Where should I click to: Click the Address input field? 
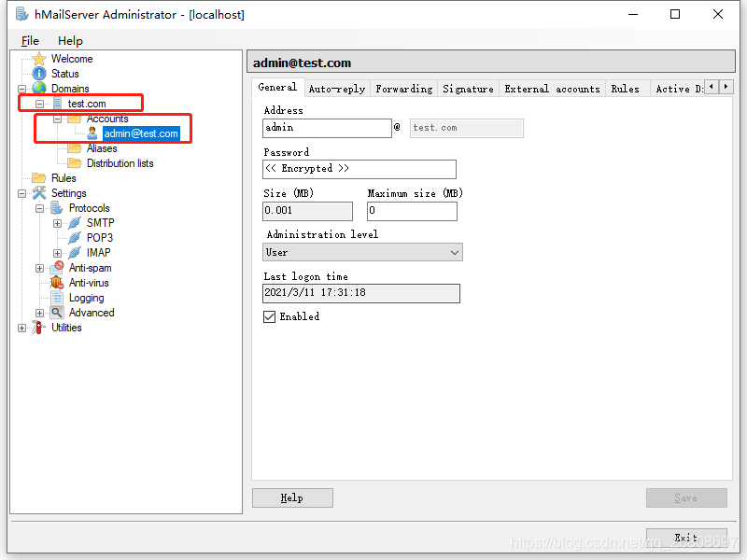(x=328, y=128)
